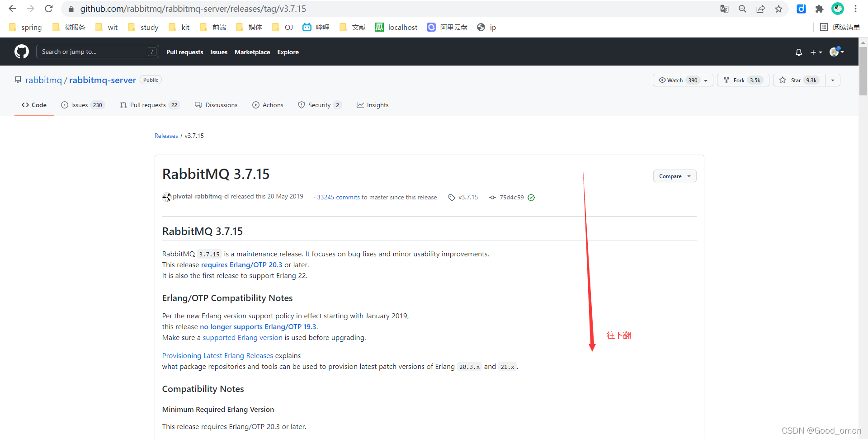
Task: Open requires Erlang/OTP 20.3 link
Action: click(x=242, y=265)
